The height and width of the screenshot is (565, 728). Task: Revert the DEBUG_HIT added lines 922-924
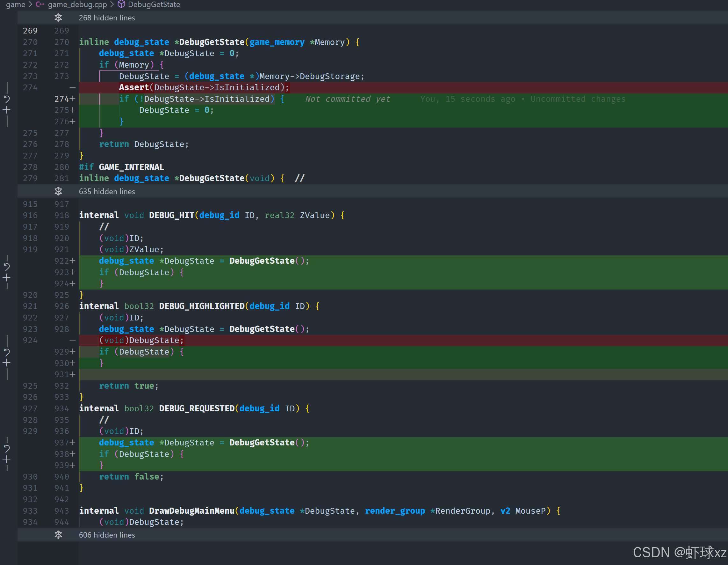(7, 267)
